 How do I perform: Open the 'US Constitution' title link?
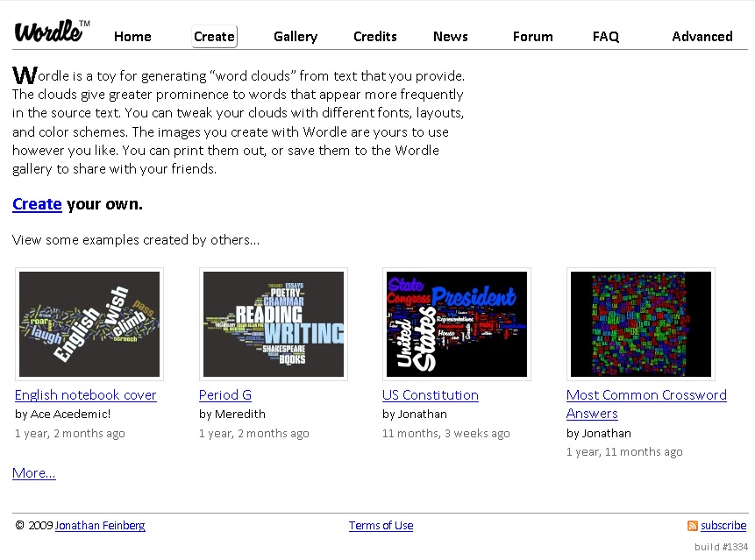[x=431, y=395]
